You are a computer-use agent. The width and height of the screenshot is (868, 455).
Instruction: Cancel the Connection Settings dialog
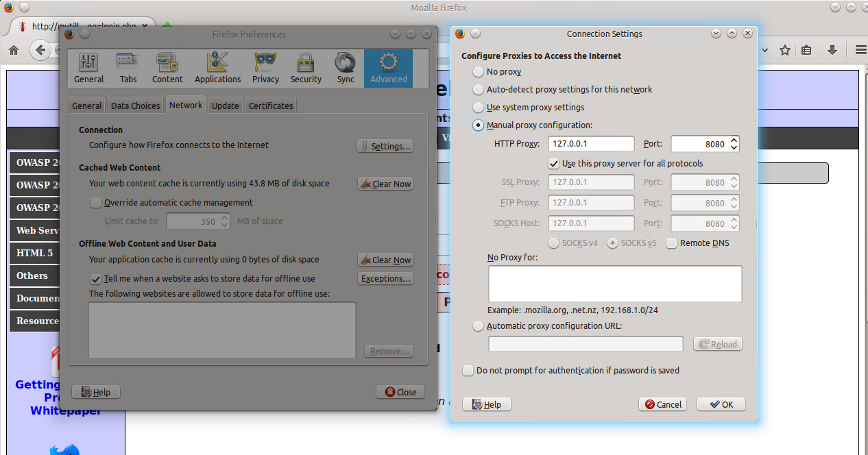662,404
